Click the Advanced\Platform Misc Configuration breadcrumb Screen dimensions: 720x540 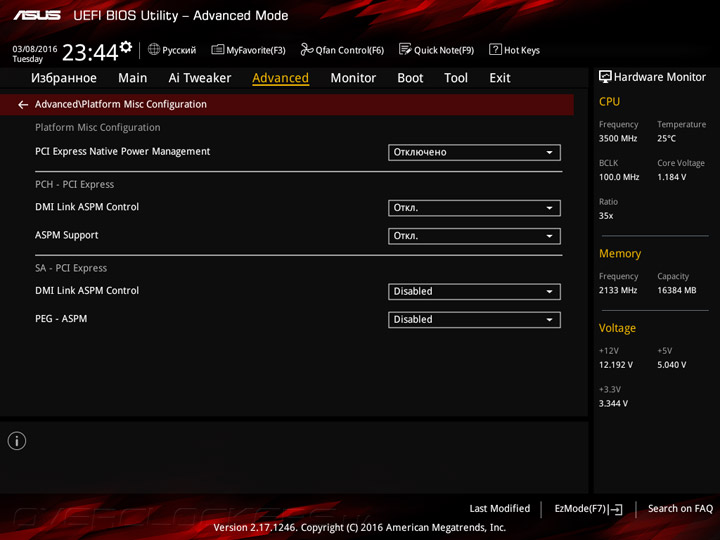tap(121, 104)
